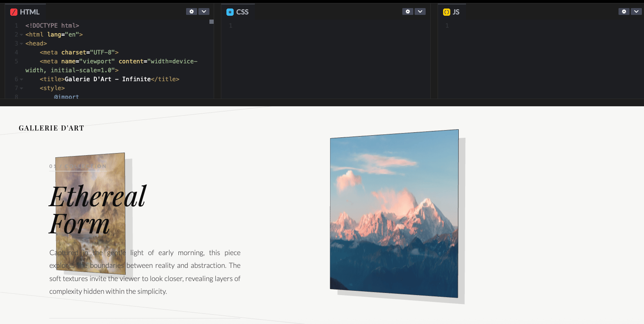Viewport: 644px width, 324px height.
Task: Click the pink mountain peaks artwork
Action: coord(394,213)
